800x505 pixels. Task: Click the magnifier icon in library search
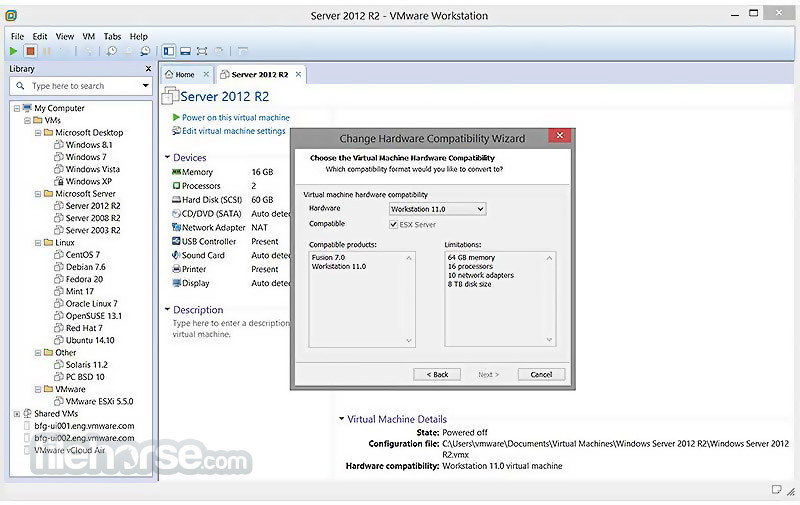[20, 86]
